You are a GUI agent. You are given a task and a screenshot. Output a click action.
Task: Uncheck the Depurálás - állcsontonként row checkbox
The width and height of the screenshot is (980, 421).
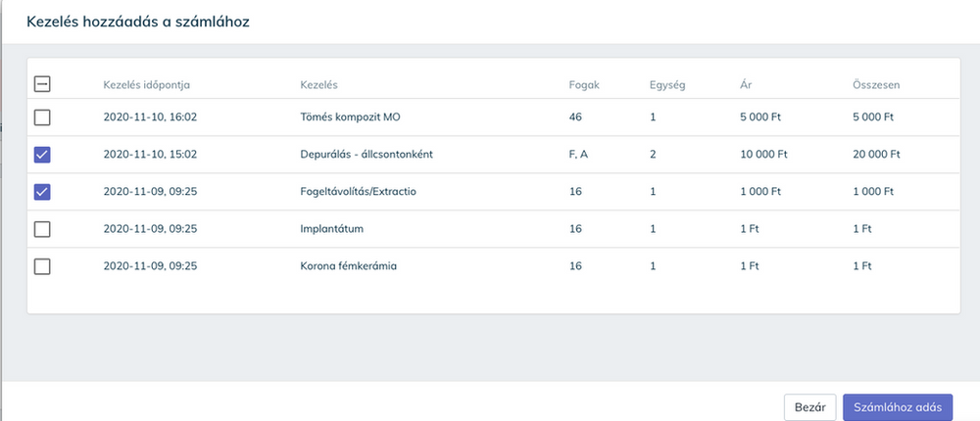tap(42, 155)
